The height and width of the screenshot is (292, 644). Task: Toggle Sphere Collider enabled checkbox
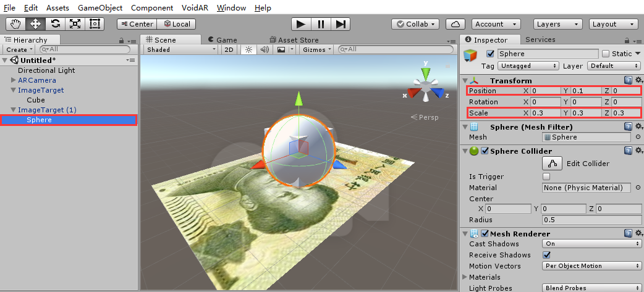[484, 151]
